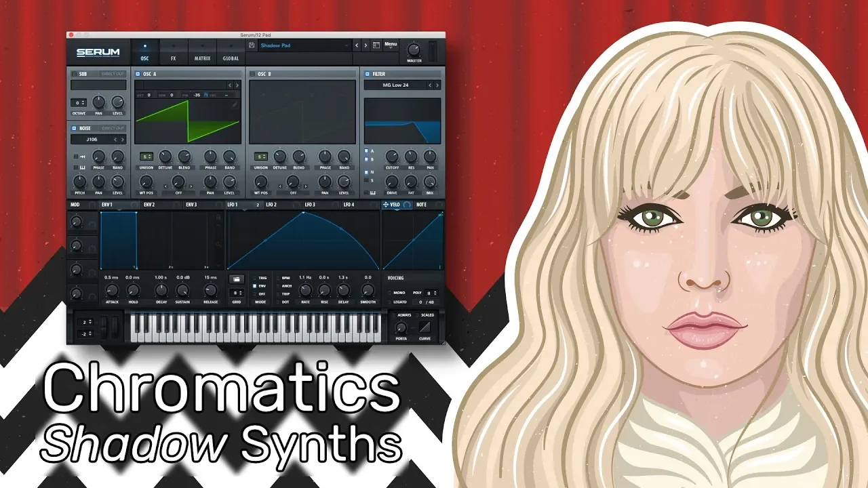This screenshot has width=868, height=488.
Task: Click Sub DIRECT OUT button
Action: tap(113, 74)
